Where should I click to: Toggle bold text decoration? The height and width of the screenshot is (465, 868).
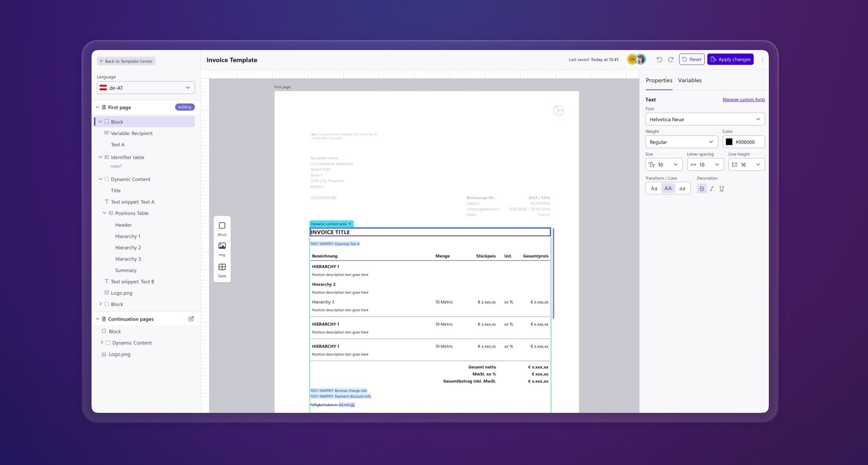coord(701,189)
